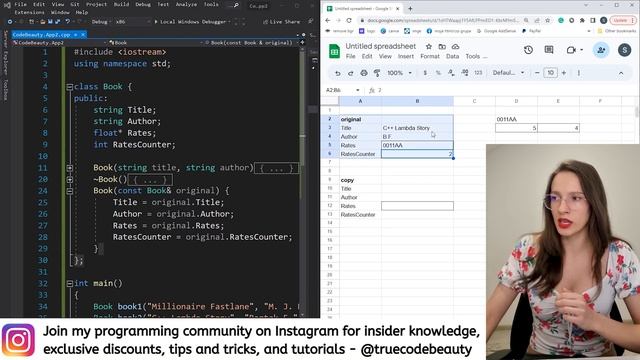Decrease font size with minus button
Viewport: 640px width, 360px height.
(537, 73)
